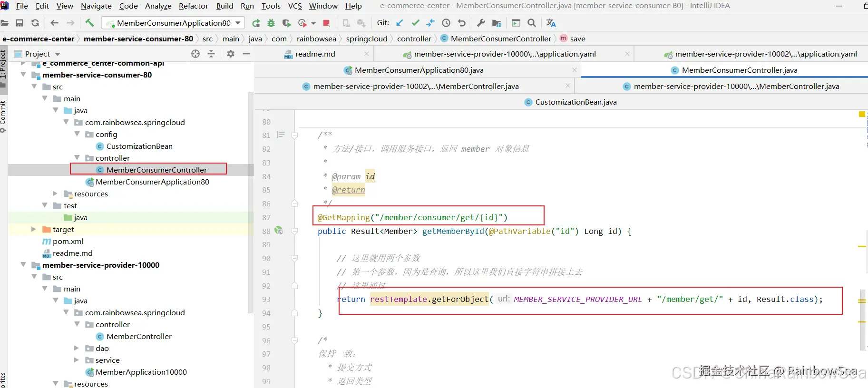Expand the dao package
The image size is (868, 388).
(77, 348)
